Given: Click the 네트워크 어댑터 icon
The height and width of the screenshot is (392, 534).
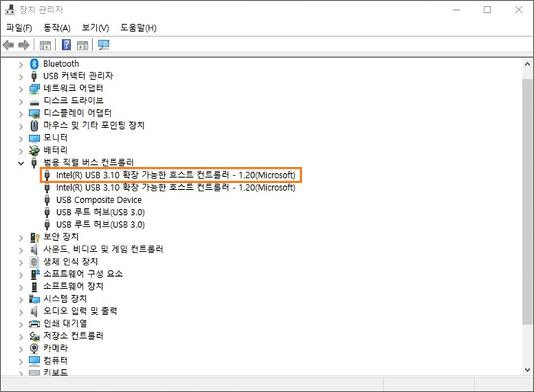Looking at the screenshot, I should tap(34, 88).
